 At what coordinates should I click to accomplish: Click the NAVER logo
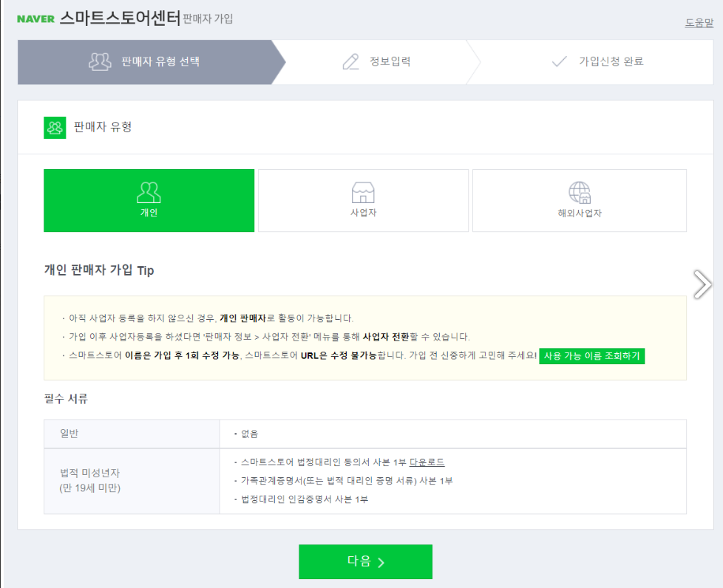click(35, 19)
